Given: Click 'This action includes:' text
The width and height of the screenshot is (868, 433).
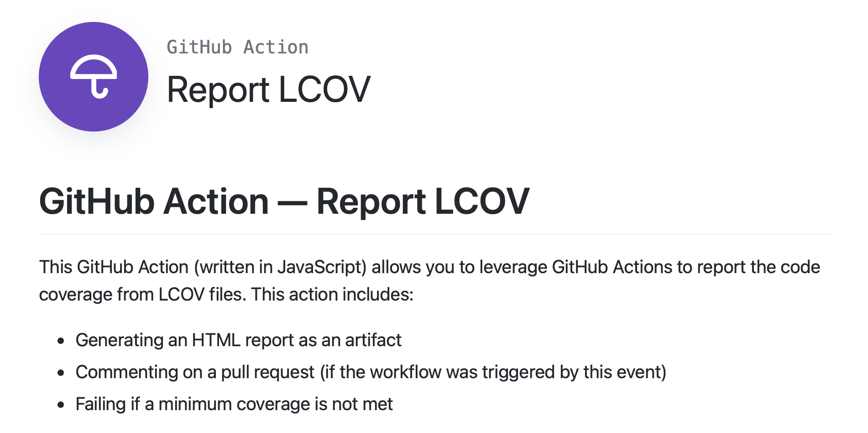Looking at the screenshot, I should click(332, 295).
